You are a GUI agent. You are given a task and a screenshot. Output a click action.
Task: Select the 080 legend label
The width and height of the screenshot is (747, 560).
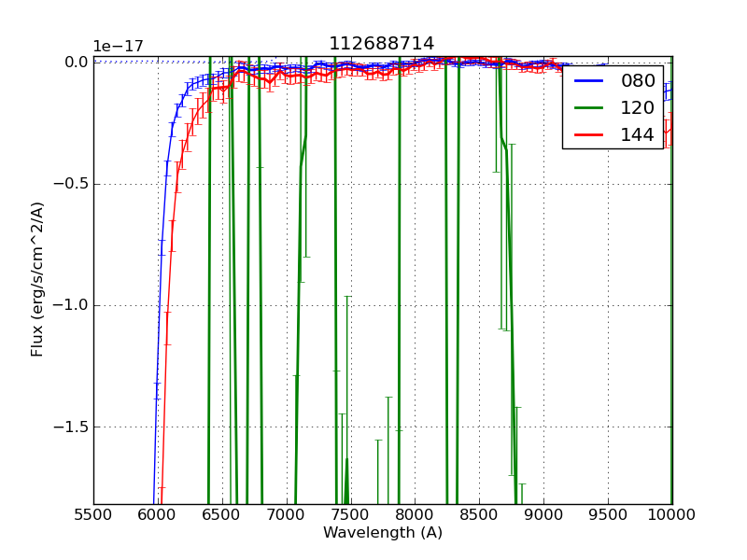coord(638,81)
